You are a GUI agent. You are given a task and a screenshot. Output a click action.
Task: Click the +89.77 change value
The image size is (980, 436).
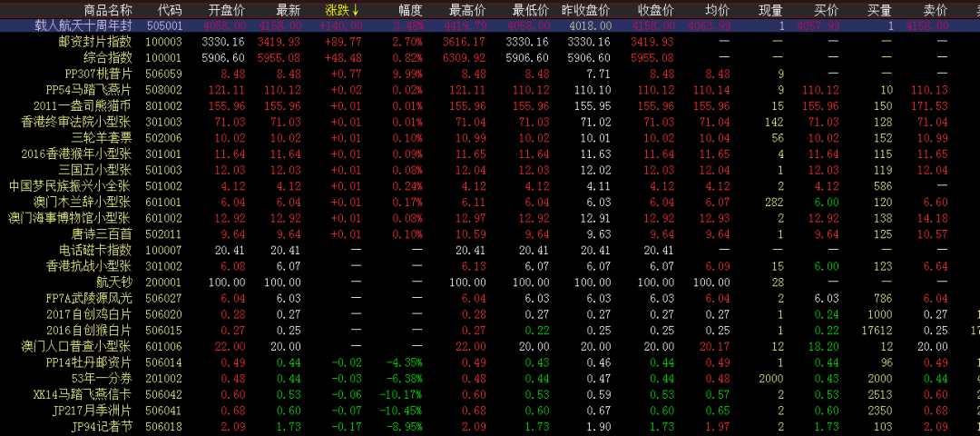point(343,42)
